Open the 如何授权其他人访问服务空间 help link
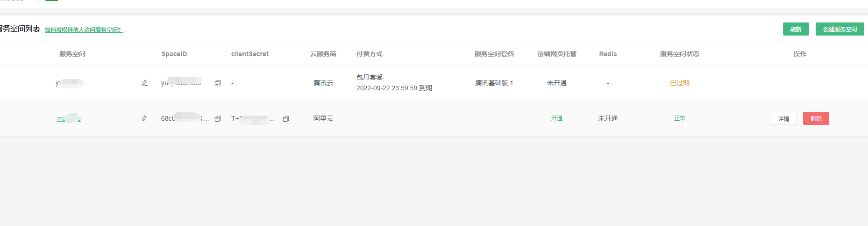 click(x=84, y=30)
